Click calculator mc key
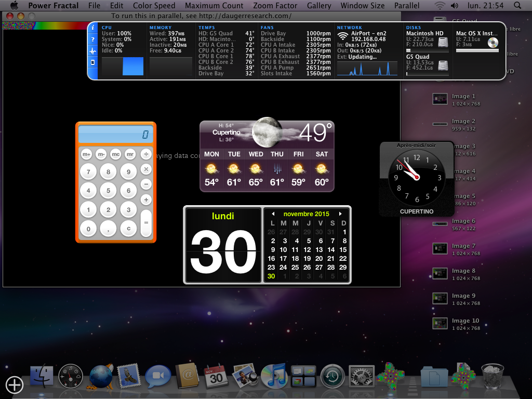532x399 pixels. point(116,154)
